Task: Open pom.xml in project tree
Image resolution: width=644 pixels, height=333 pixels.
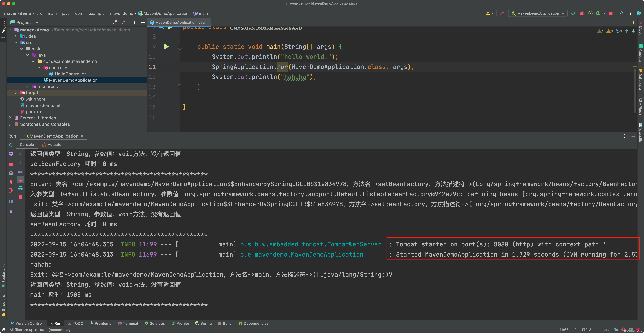Action: [34, 112]
